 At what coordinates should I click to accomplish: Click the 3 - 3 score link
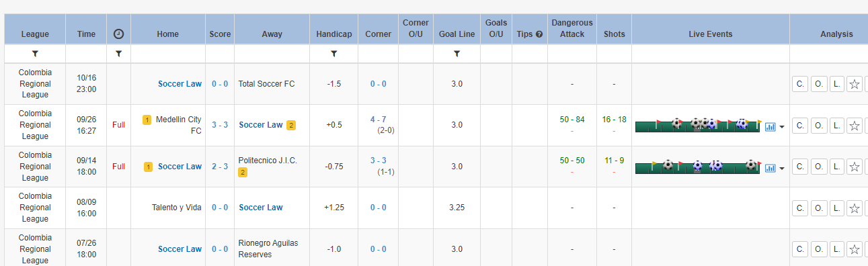(220, 125)
